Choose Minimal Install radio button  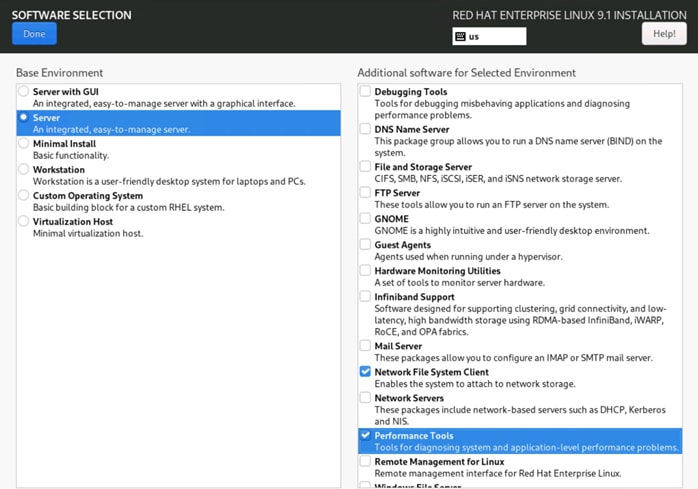point(24,143)
